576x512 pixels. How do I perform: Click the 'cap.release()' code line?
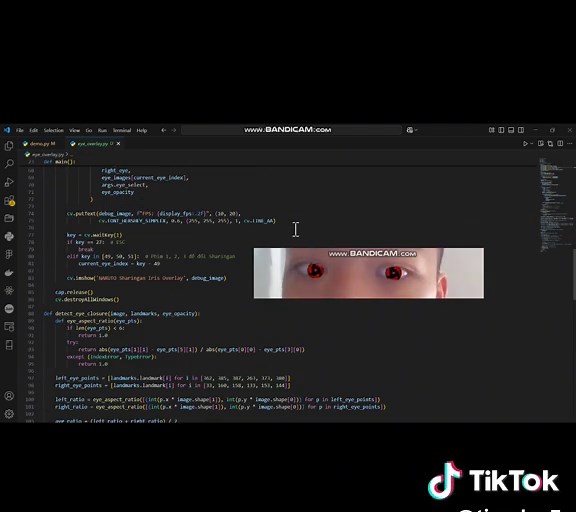(74, 292)
